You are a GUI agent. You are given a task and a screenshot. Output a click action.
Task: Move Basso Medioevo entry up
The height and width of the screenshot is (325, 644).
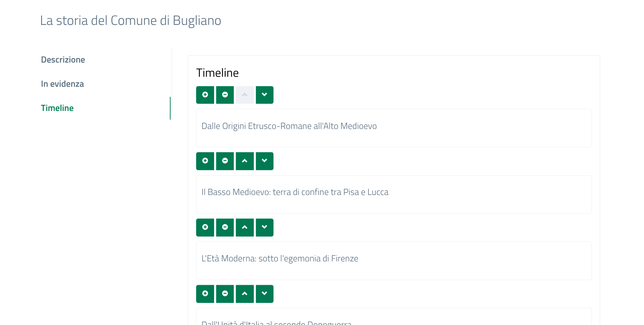245,161
